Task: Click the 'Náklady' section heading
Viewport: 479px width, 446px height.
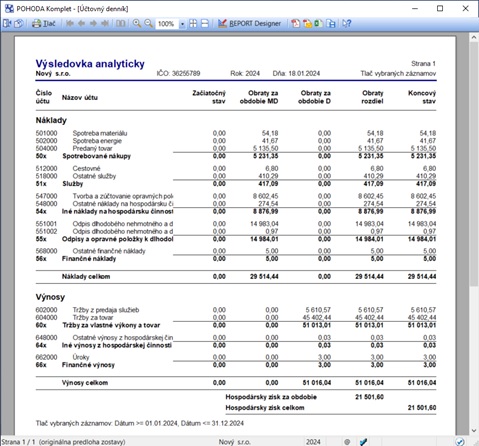Action: 51,120
